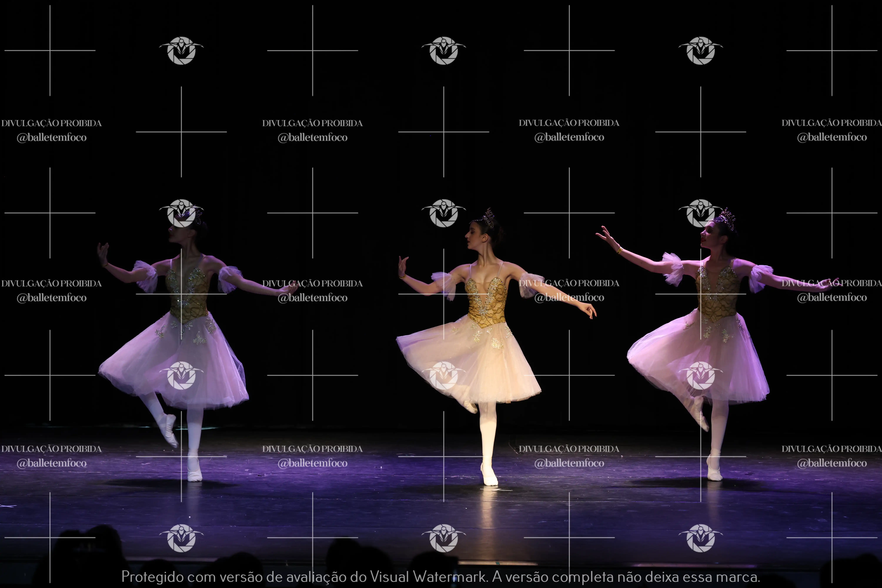The width and height of the screenshot is (882, 588).
Task: Click the center dancer's tiara
Action: tap(488, 218)
